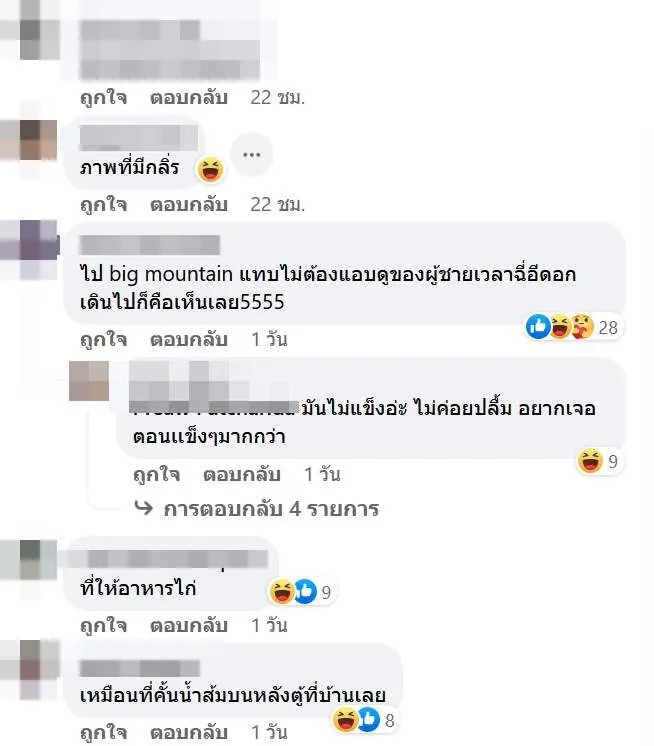Click ตอบกลับ under the nested reply

click(242, 474)
